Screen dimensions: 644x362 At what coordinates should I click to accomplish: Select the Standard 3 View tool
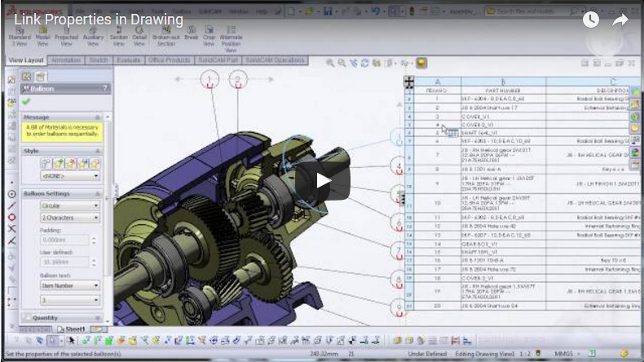click(x=20, y=36)
